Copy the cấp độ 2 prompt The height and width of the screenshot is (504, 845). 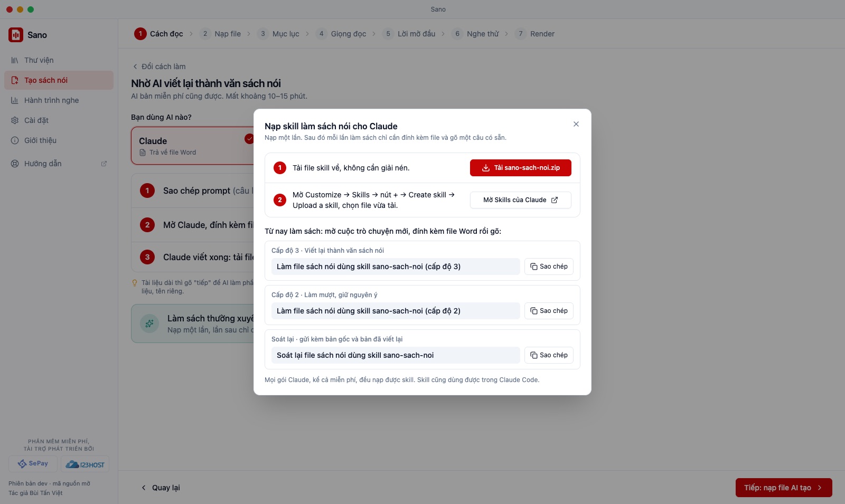coord(549,311)
